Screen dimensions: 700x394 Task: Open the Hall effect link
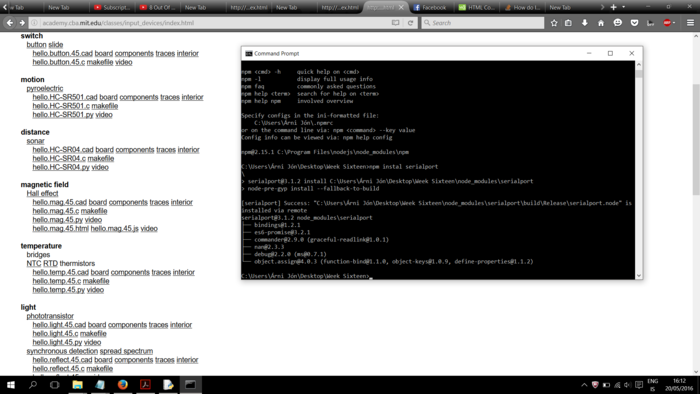click(42, 193)
